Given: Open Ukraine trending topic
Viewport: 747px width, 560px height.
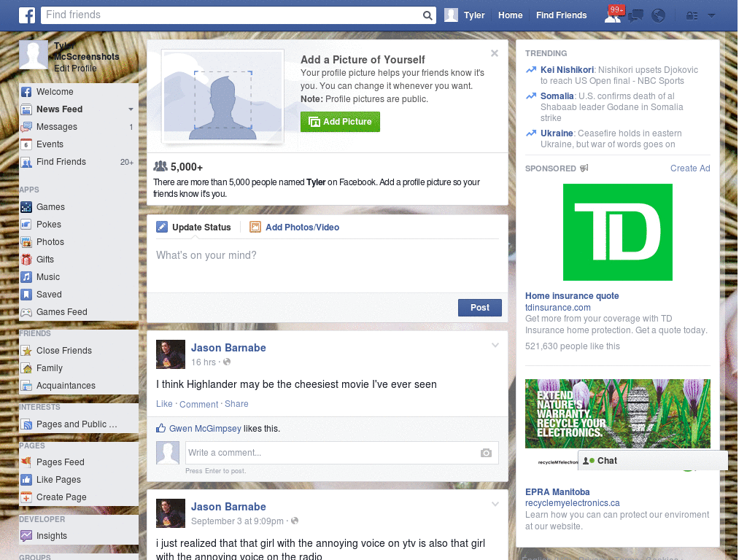Looking at the screenshot, I should coord(557,133).
